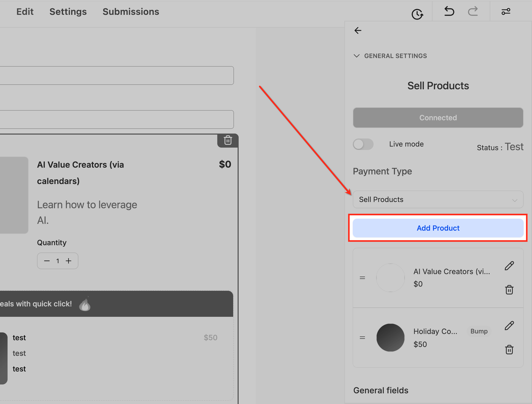Edit Holiday Co... product pencil icon
Viewport: 532px width, 404px height.
509,326
